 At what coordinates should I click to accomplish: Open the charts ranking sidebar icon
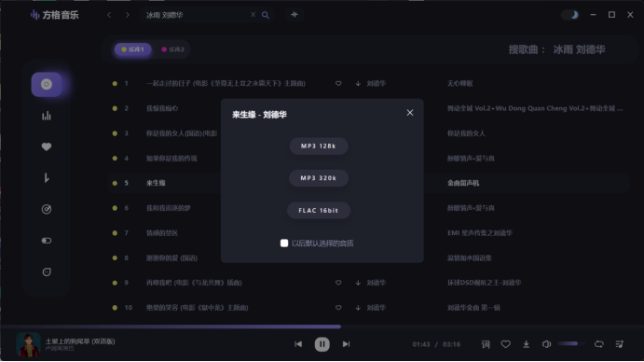click(47, 116)
